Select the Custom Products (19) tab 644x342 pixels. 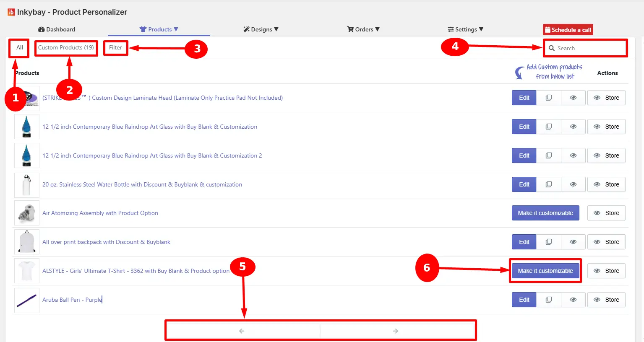66,48
